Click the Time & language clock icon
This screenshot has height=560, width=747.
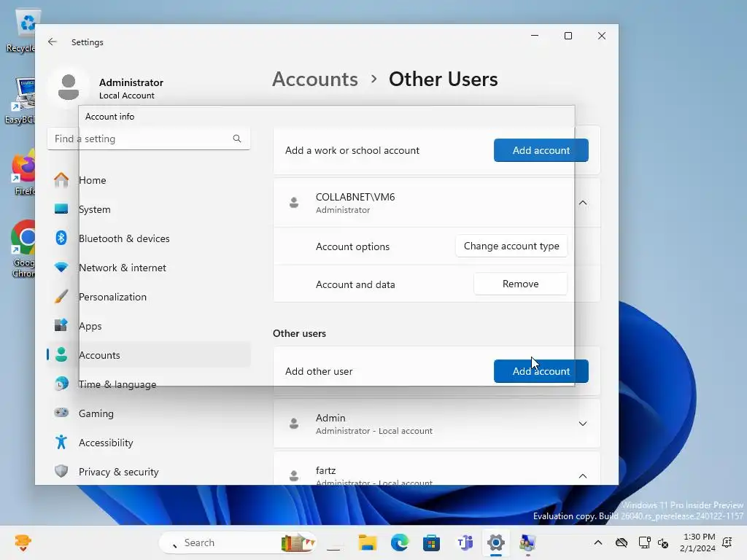pos(61,384)
